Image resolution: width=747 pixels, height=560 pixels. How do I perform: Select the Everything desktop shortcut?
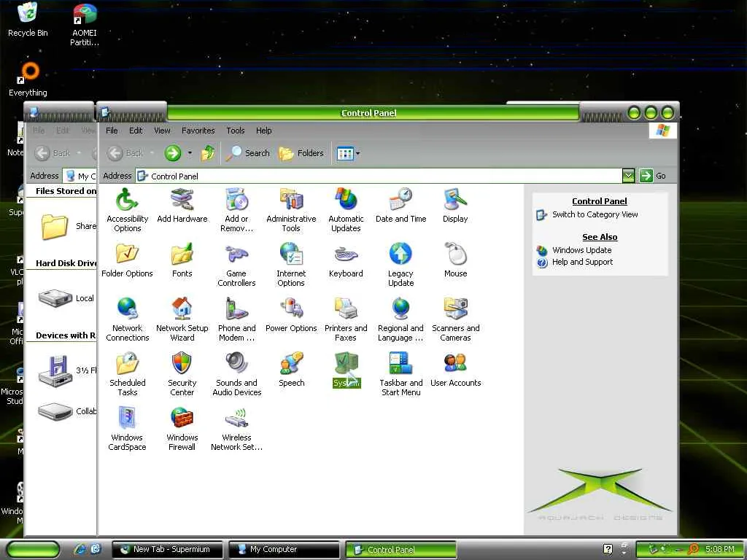click(28, 80)
